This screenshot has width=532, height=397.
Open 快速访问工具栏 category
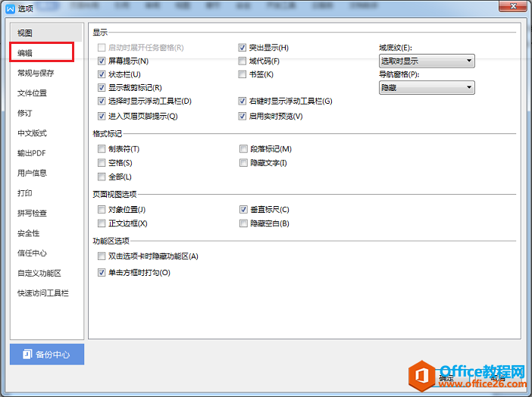(x=43, y=293)
